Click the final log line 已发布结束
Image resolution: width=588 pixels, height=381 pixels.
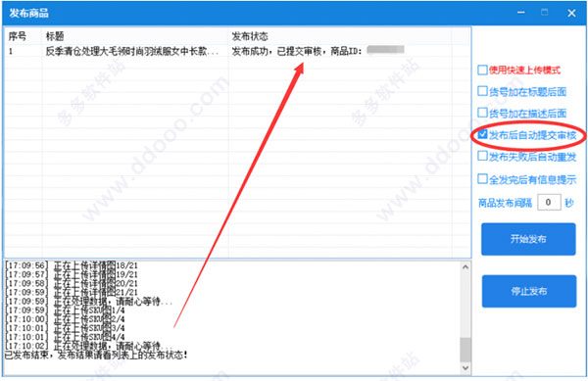pos(96,355)
